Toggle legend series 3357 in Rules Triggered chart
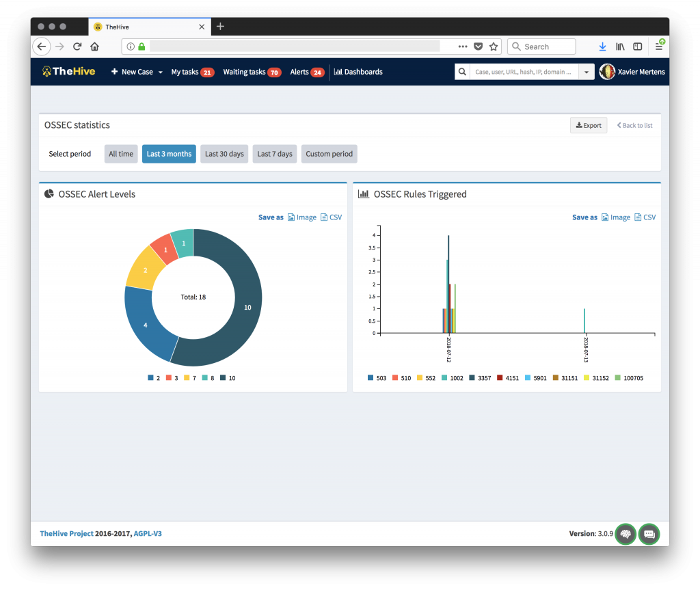 (480, 378)
